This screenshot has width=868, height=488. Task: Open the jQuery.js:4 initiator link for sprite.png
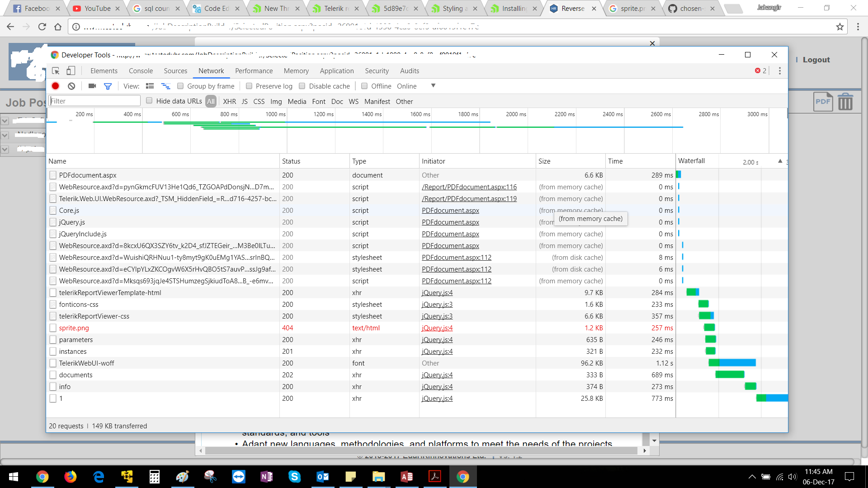[x=437, y=328]
